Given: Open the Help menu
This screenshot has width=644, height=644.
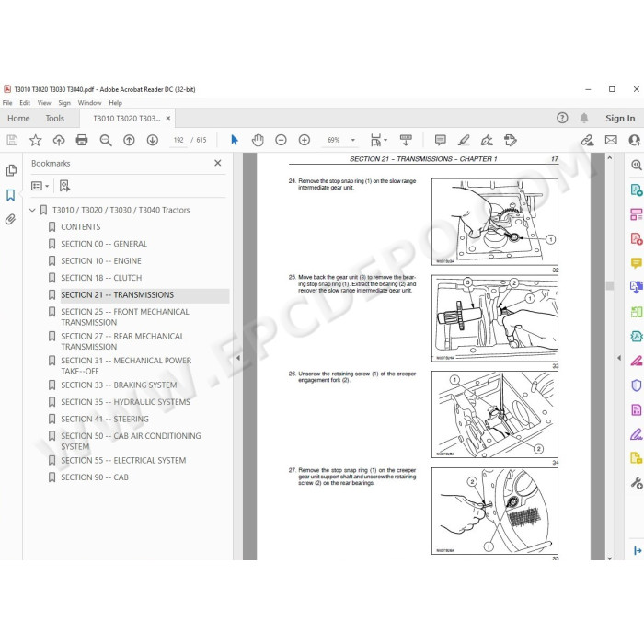Looking at the screenshot, I should click(115, 103).
